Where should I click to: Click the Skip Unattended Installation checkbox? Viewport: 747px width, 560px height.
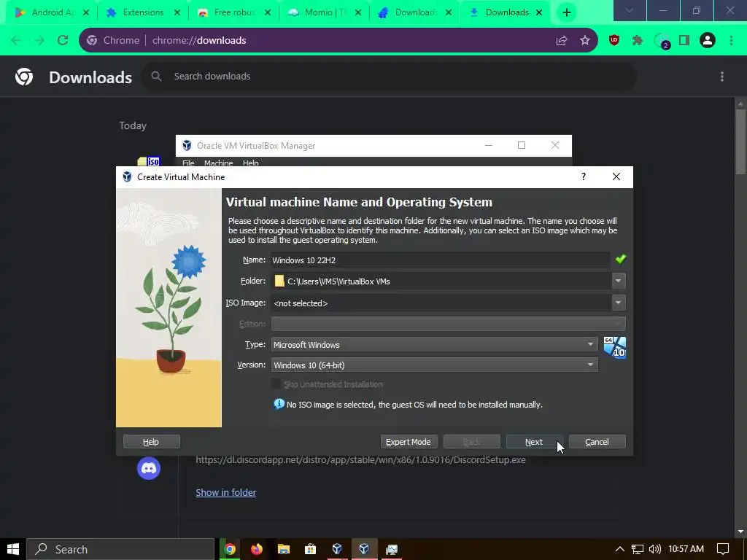click(x=276, y=384)
